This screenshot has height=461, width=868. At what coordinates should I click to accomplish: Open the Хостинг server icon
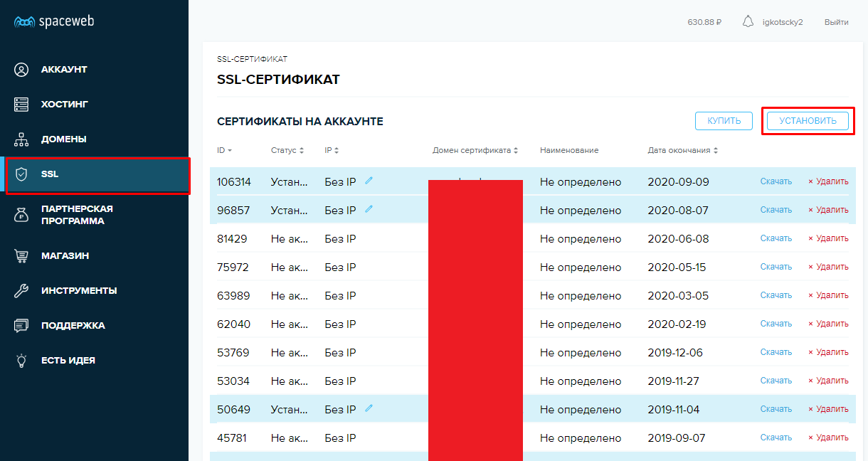pyautogui.click(x=21, y=105)
